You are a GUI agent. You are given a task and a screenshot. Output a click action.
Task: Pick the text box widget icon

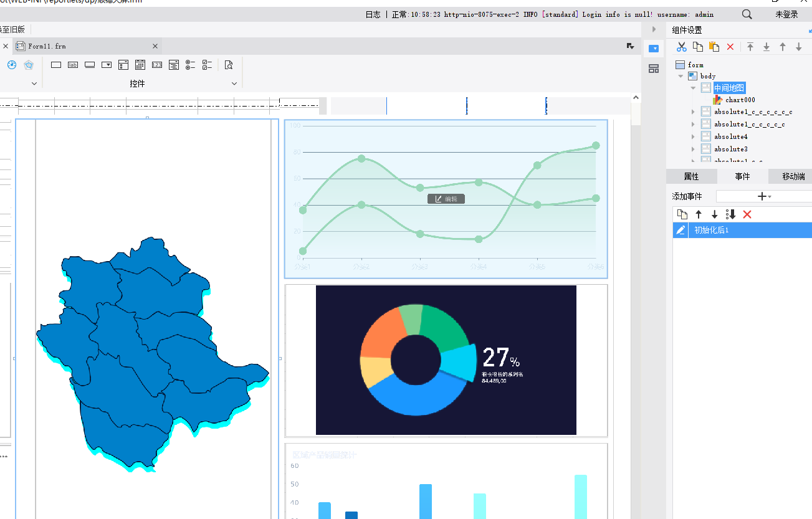point(56,65)
